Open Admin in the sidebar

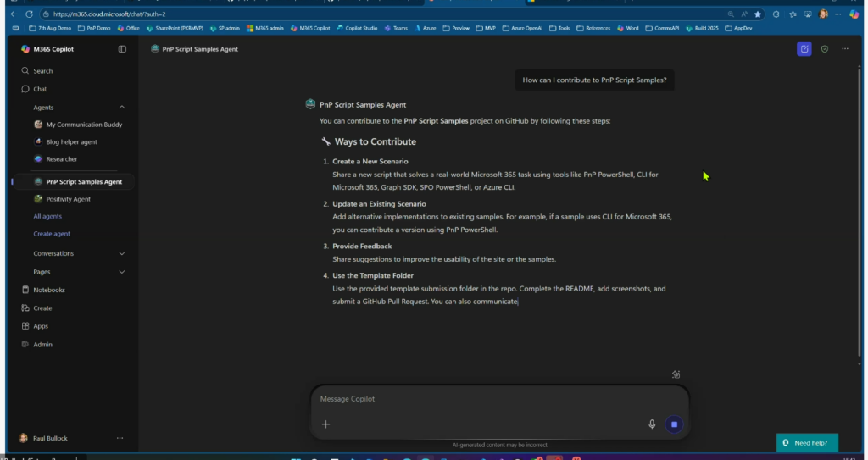click(x=36, y=344)
